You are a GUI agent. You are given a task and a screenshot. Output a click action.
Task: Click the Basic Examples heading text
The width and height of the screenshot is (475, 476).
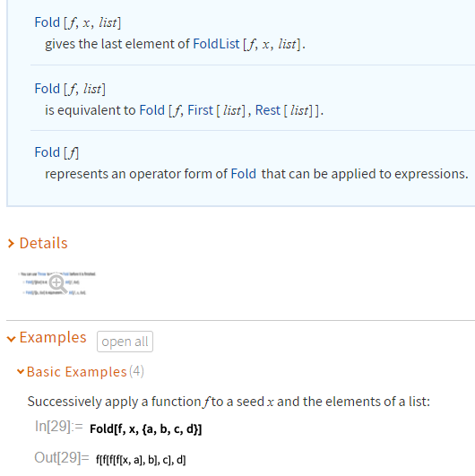[x=76, y=372]
